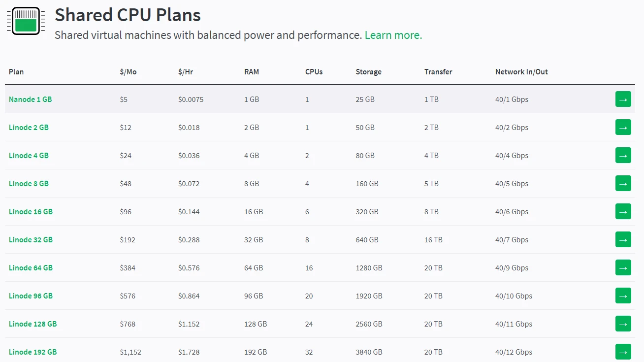Open the Nanode 1 GB plan link
Image resolution: width=644 pixels, height=362 pixels.
pos(30,99)
